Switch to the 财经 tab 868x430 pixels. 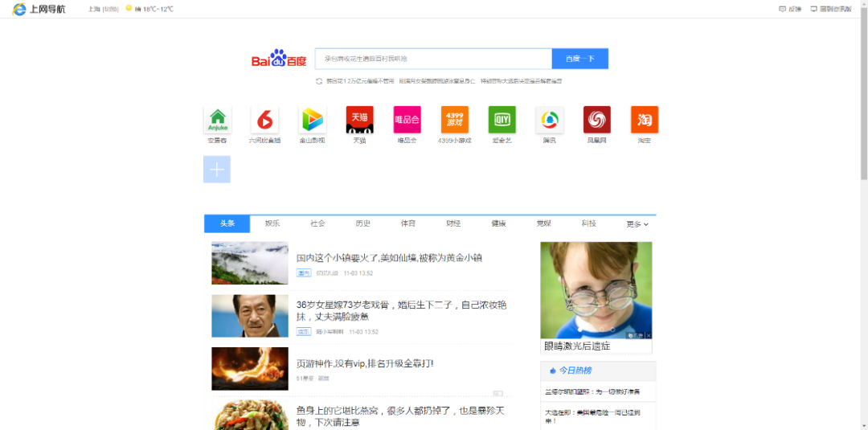point(453,223)
